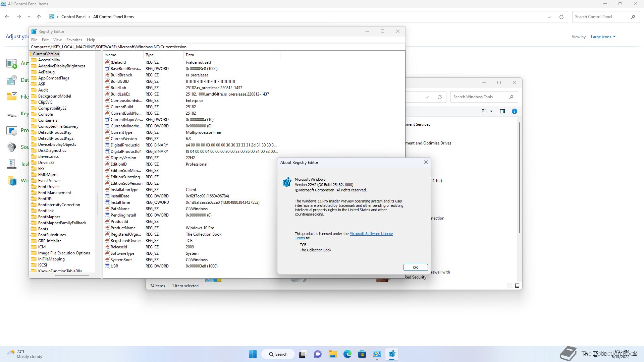This screenshot has height=362, width=644.
Task: Refresh the Windows Tools address bar
Action: [x=439, y=97]
